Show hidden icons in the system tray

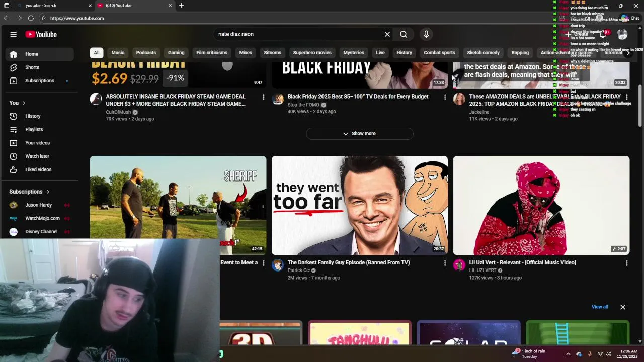click(568, 354)
